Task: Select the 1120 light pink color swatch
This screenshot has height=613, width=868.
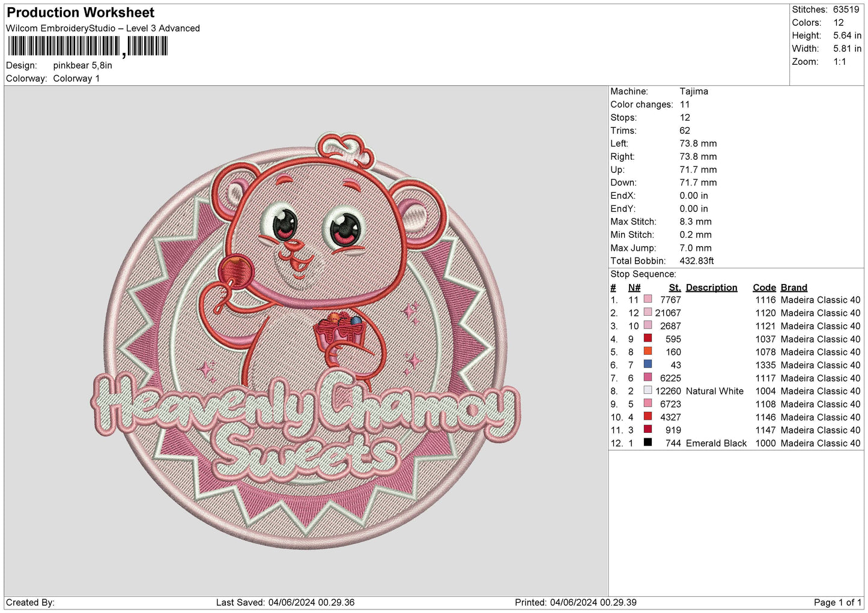Action: (648, 312)
